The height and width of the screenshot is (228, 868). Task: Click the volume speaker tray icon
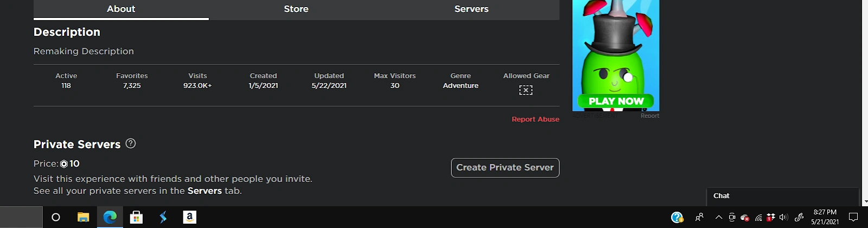pos(783,218)
